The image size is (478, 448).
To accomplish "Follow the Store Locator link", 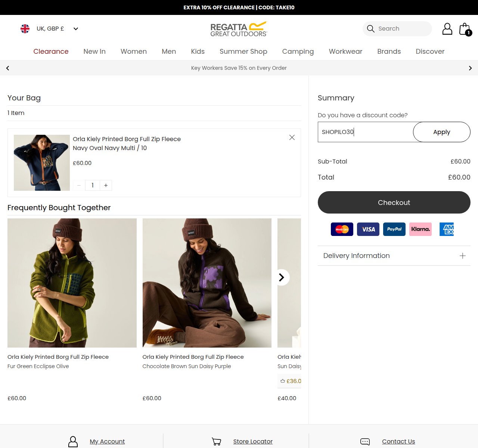I will [x=253, y=442].
